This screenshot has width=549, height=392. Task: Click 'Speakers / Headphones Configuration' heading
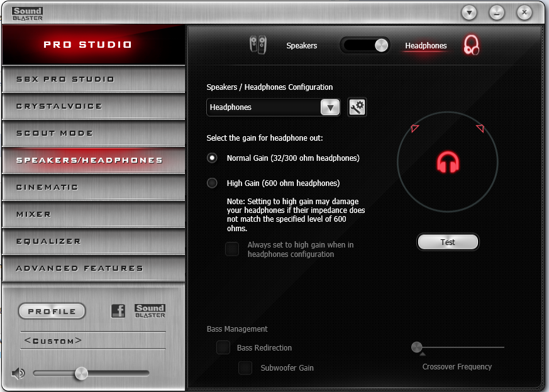[270, 87]
